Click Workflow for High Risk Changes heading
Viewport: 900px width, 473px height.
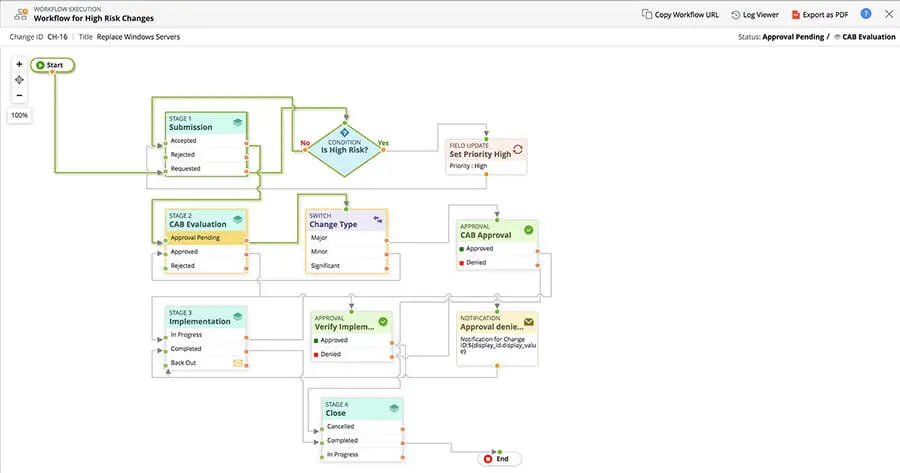tap(94, 18)
